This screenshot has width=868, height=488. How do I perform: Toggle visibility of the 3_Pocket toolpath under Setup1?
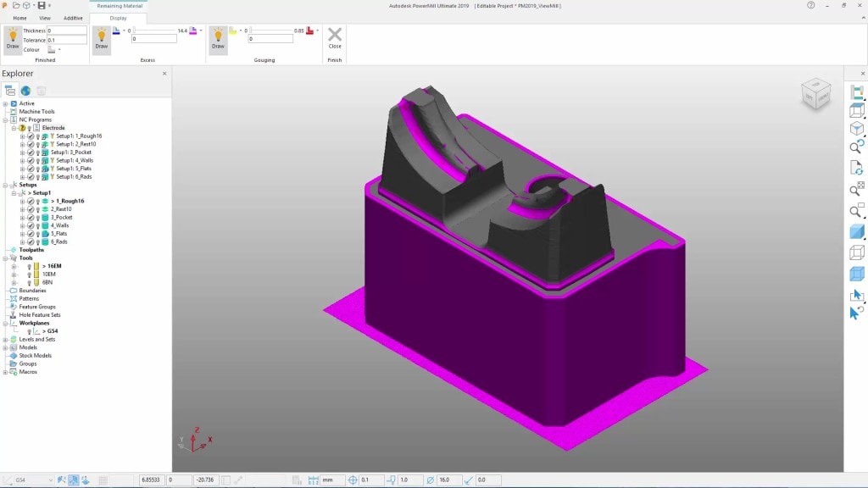[37, 218]
